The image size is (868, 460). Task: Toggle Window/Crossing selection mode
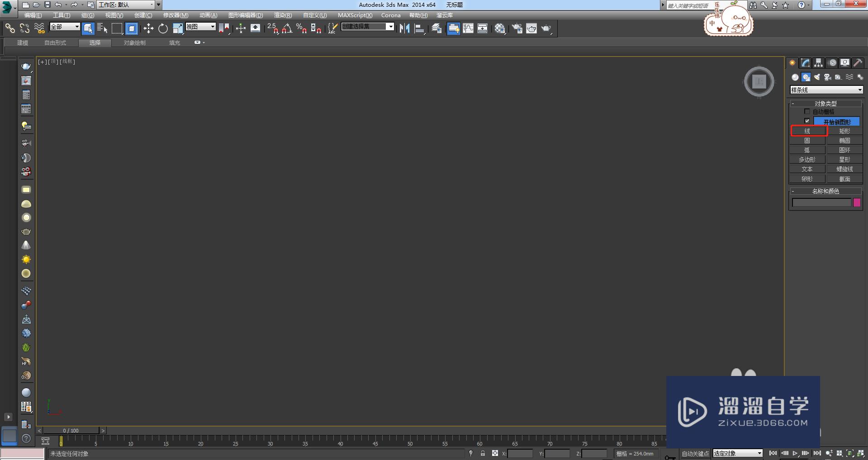point(132,28)
